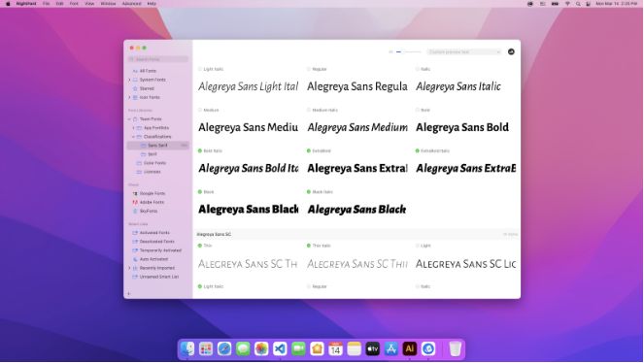The width and height of the screenshot is (644, 363).
Task: Open Adobe Fonts cloud library icon
Action: [x=135, y=203]
